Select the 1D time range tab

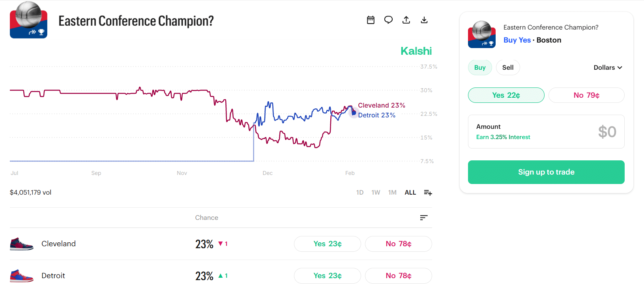click(359, 193)
